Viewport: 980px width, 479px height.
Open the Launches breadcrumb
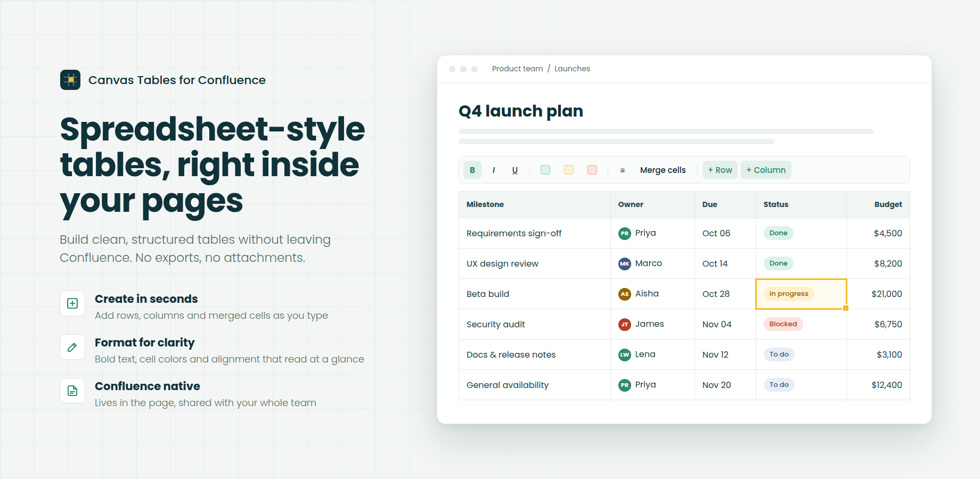pyautogui.click(x=572, y=69)
